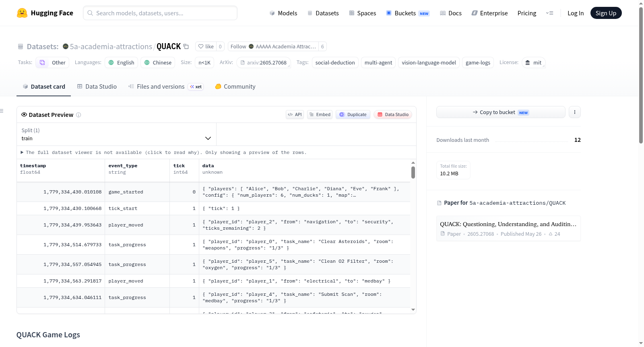Open the Data Studio tab

click(x=97, y=87)
